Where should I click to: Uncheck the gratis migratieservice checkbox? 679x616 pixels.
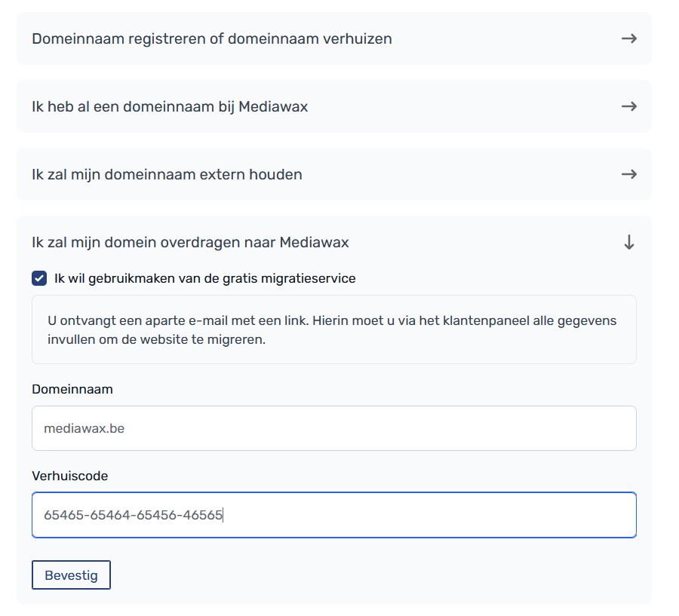[39, 278]
